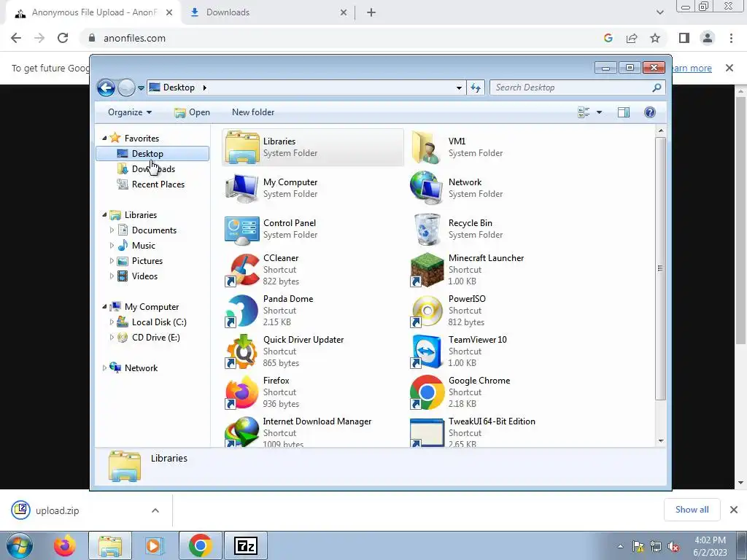Select Recent Places in Favorites

coord(152,184)
